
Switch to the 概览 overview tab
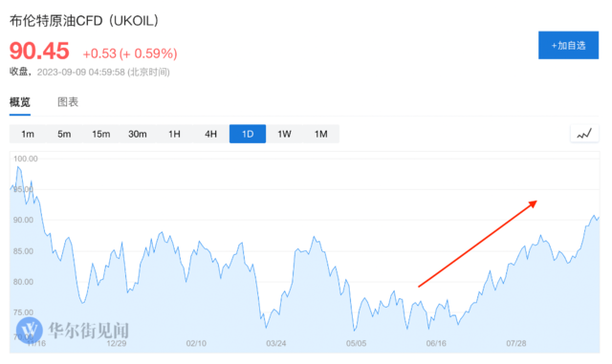[20, 102]
